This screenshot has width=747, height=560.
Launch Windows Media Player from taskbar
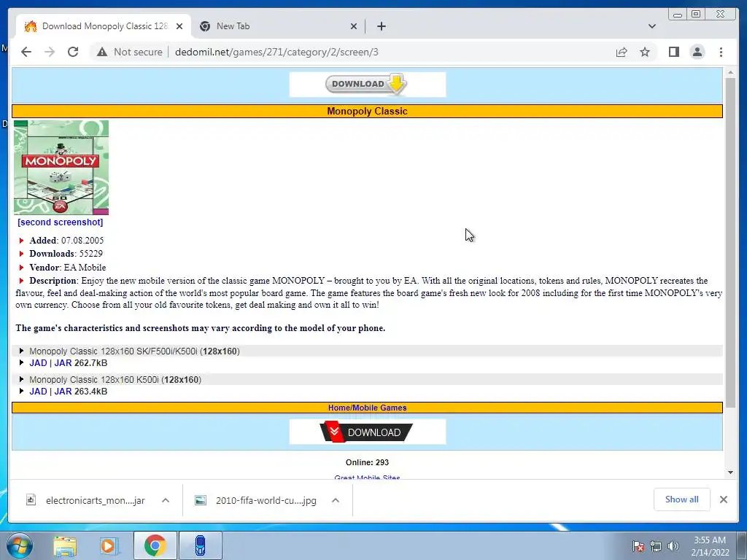click(109, 545)
